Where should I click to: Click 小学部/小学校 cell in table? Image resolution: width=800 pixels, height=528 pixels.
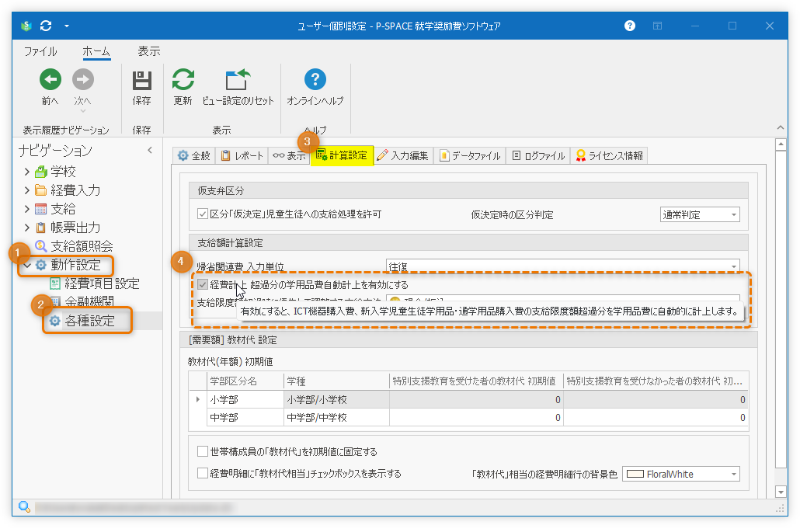337,399
